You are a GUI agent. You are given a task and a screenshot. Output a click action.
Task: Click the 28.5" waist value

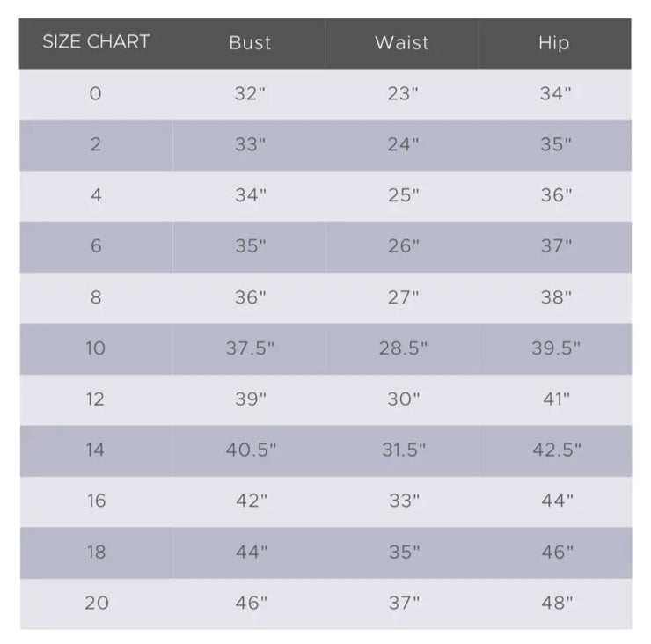click(403, 348)
